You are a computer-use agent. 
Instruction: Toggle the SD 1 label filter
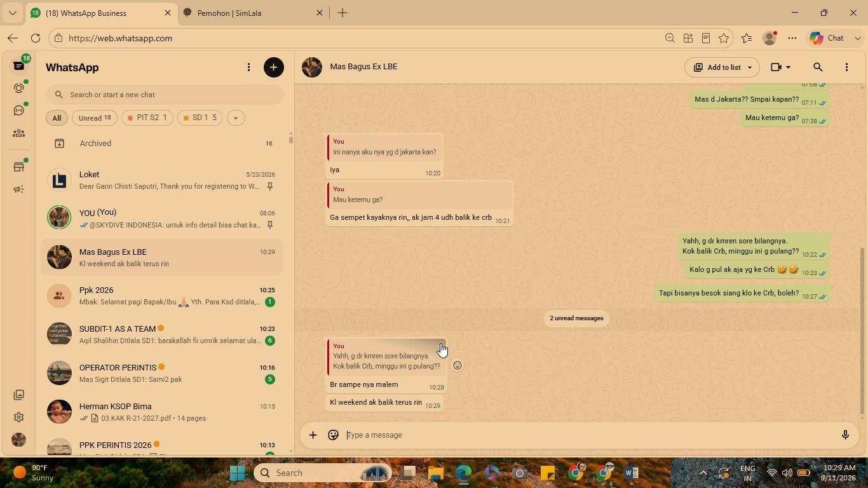pyautogui.click(x=200, y=118)
